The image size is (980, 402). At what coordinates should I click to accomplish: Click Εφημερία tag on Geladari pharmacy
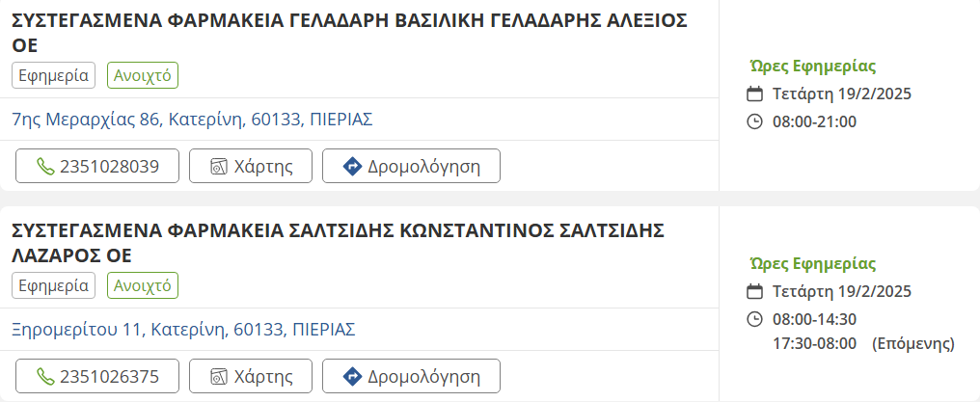coord(54,75)
